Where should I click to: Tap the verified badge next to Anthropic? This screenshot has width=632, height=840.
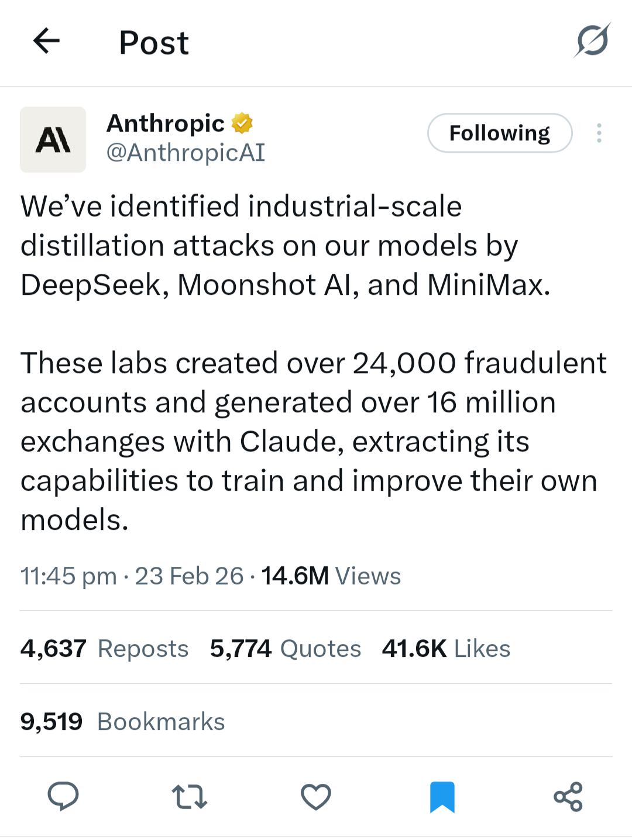pos(242,123)
